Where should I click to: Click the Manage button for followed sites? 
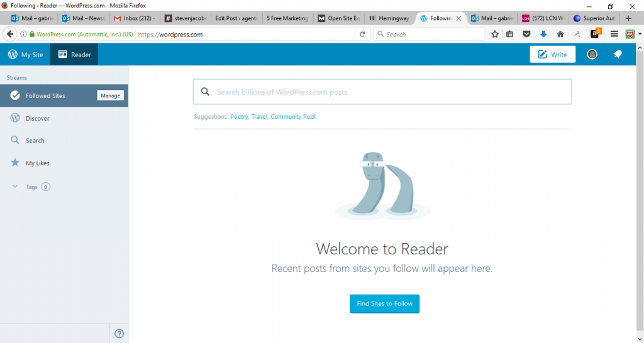(x=110, y=95)
